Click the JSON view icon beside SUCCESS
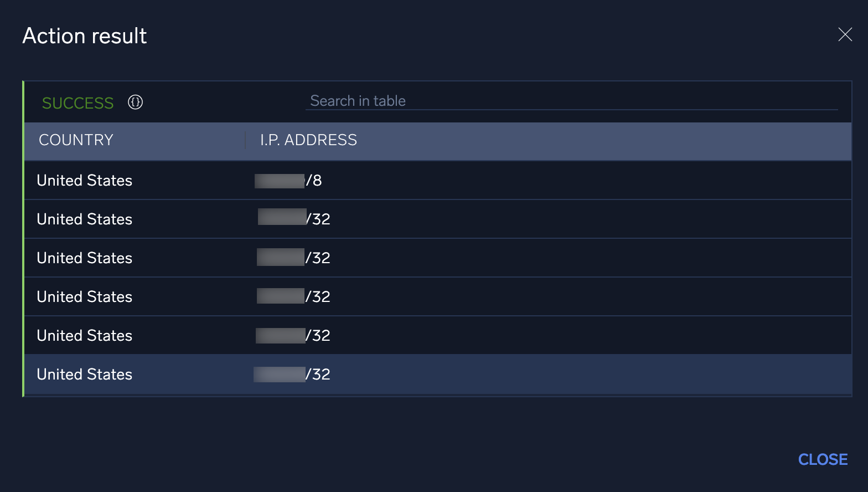The height and width of the screenshot is (492, 868). [136, 102]
